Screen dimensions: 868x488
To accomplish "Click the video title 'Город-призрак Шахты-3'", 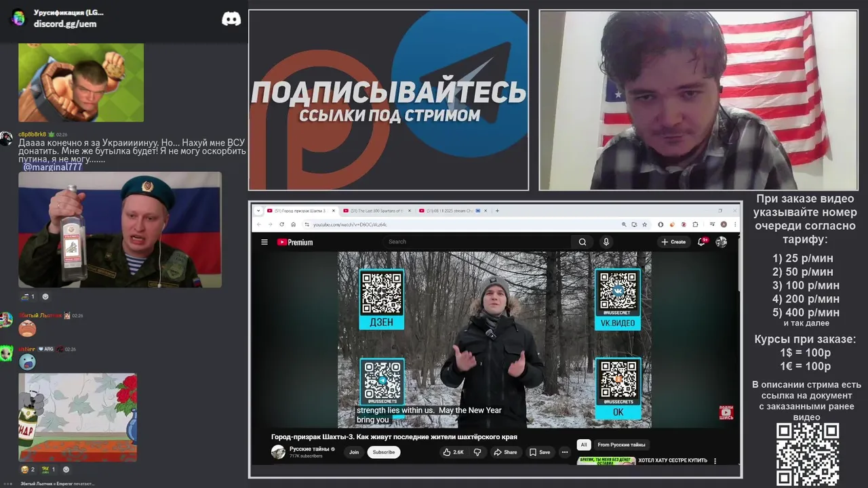I will click(x=394, y=436).
